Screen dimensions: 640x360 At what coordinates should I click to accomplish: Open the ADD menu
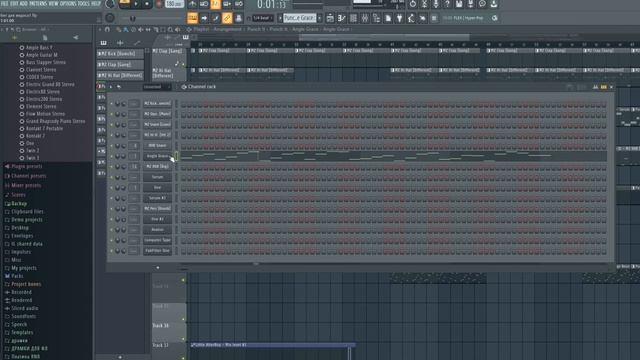pos(24,4)
